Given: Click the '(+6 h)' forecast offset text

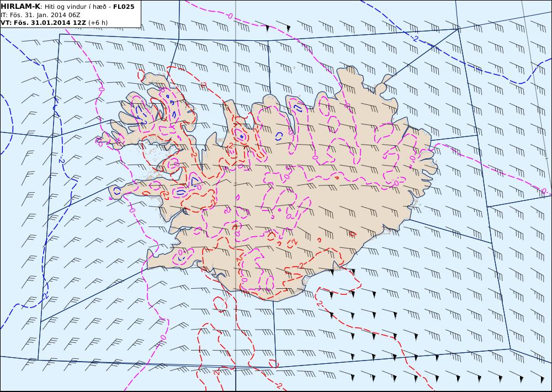Looking at the screenshot, I should (x=98, y=23).
